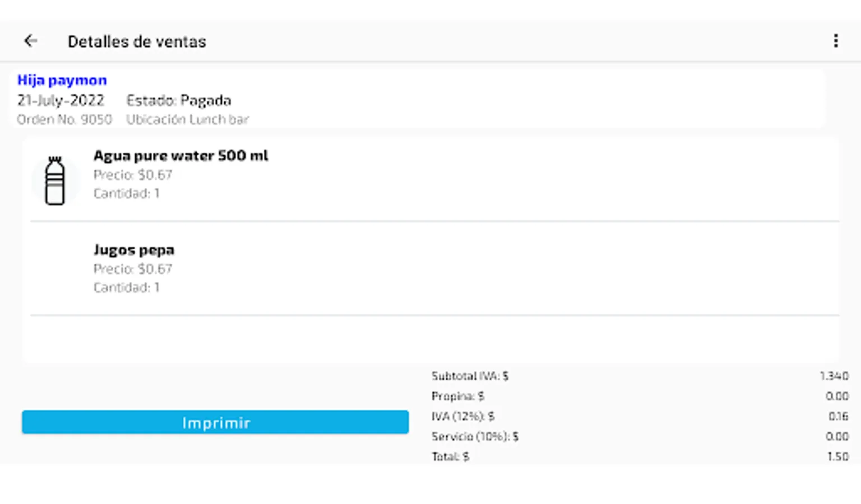861x504 pixels.
Task: Click the IVA (12%) amount 0.16
Action: (x=838, y=416)
